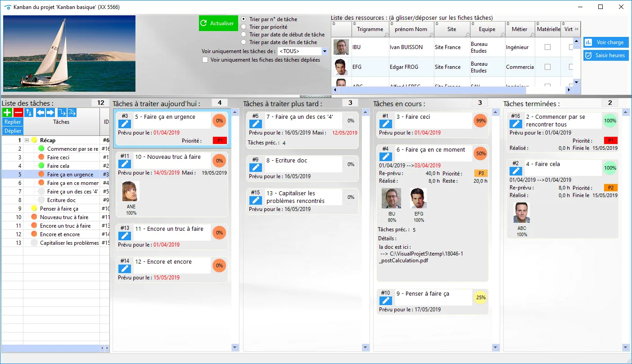Screen dimensions: 632x364
Task: Click pencil edit icon on card #4
Action: pos(385,157)
